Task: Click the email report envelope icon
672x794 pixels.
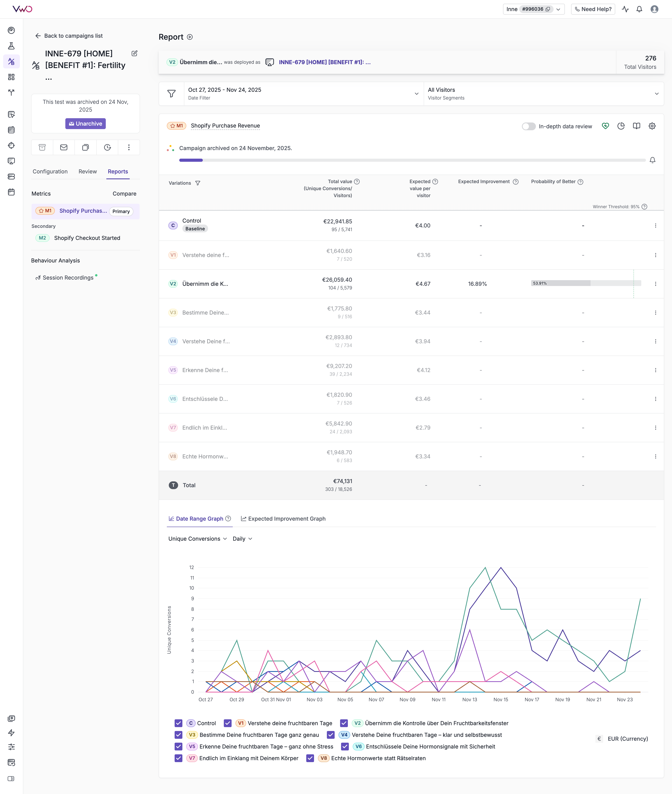Action: [x=64, y=147]
